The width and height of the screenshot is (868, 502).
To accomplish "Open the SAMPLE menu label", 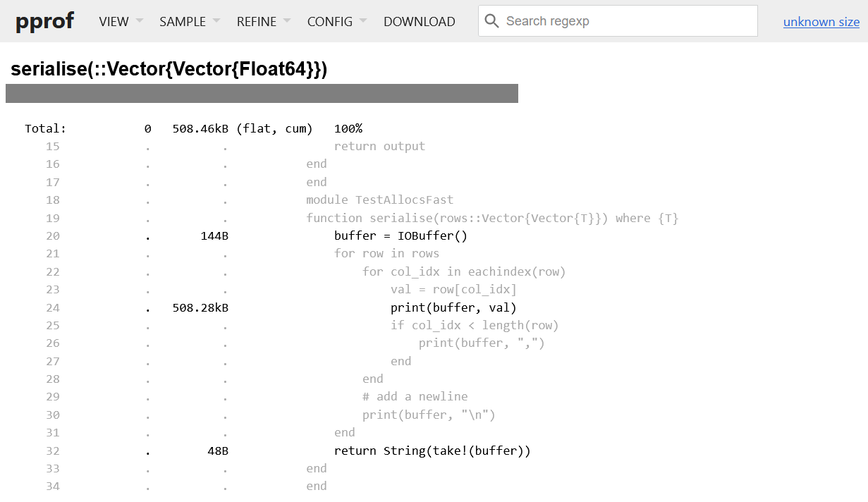I will 182,22.
